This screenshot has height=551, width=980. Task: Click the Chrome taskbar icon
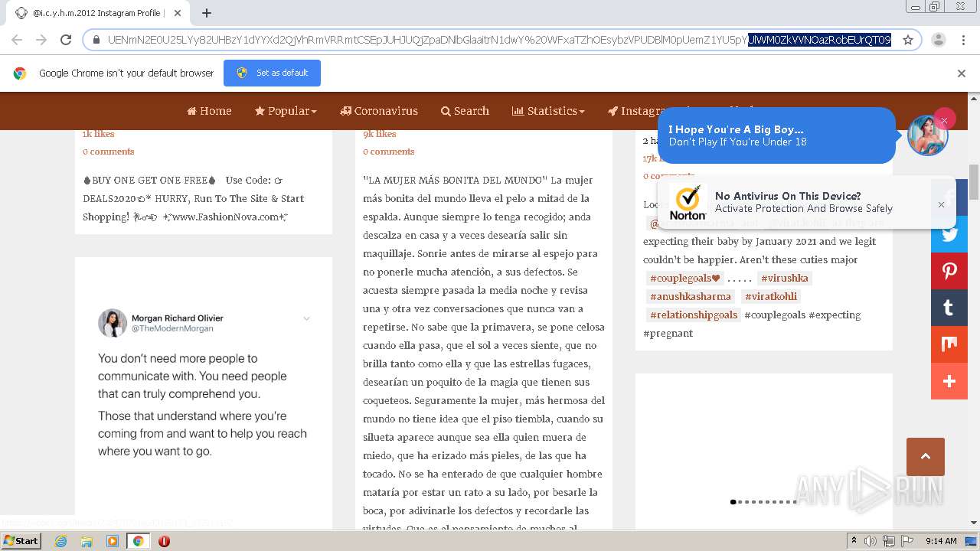coord(138,541)
